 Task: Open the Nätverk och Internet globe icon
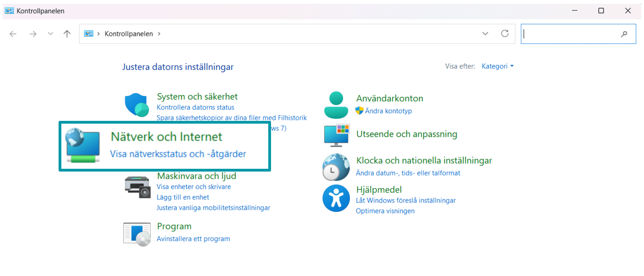coord(83,145)
